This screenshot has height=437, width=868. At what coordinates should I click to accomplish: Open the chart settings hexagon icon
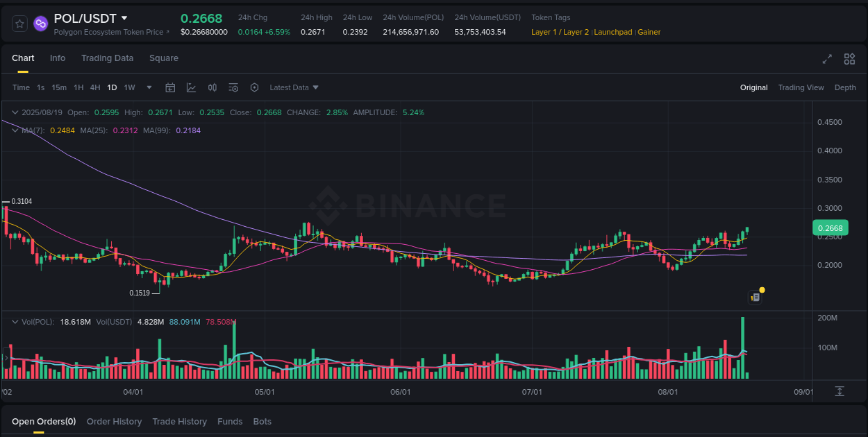pyautogui.click(x=254, y=87)
